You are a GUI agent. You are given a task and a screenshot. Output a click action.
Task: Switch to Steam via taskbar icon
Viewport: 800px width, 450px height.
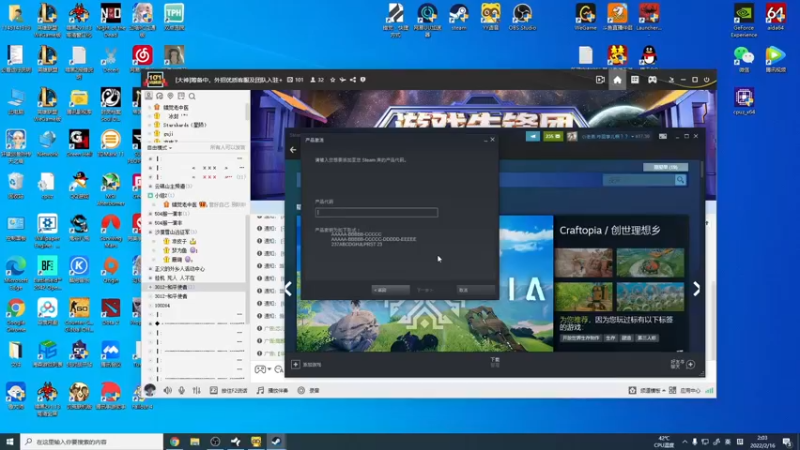point(276,441)
